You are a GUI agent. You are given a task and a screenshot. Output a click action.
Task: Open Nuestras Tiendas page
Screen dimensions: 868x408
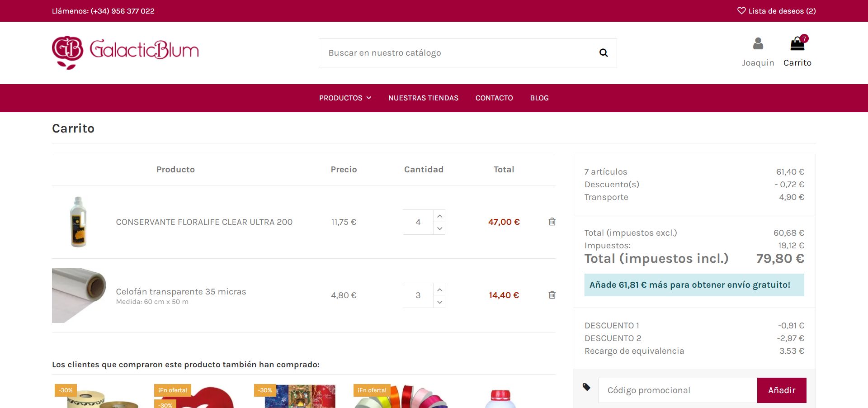(423, 98)
